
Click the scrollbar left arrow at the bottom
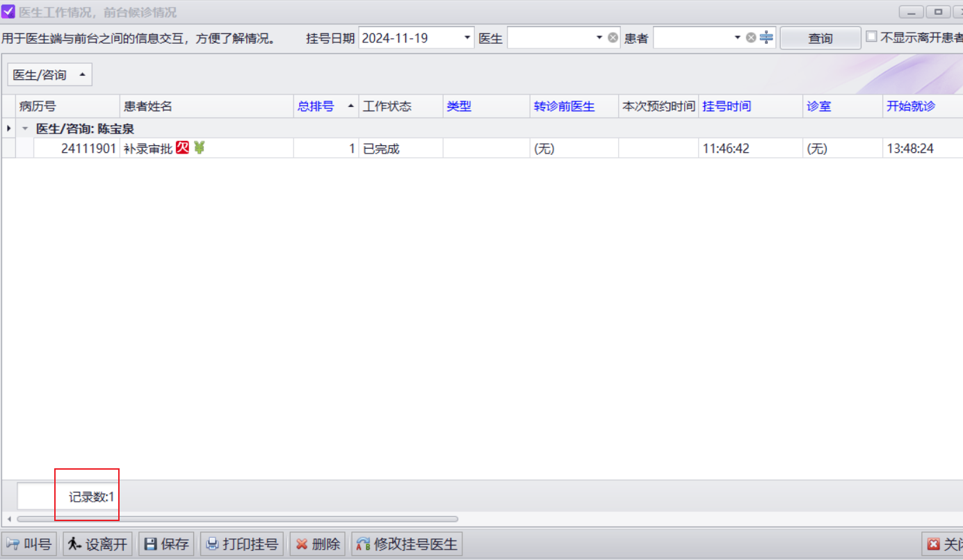click(x=9, y=519)
